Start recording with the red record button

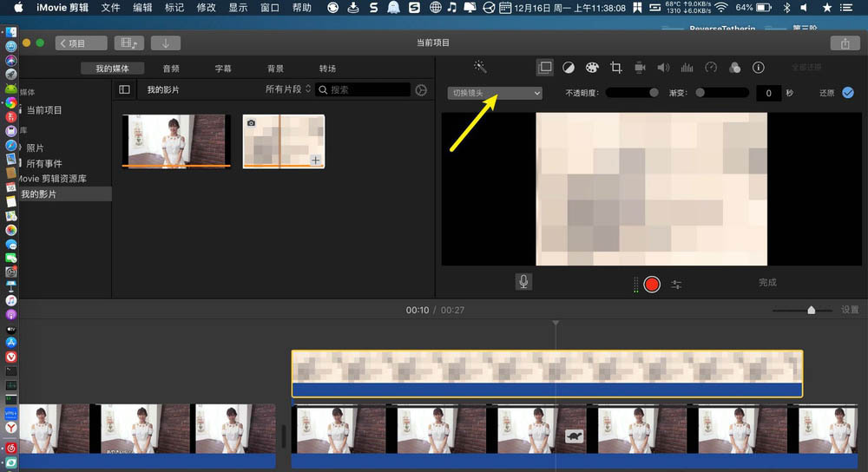(652, 285)
